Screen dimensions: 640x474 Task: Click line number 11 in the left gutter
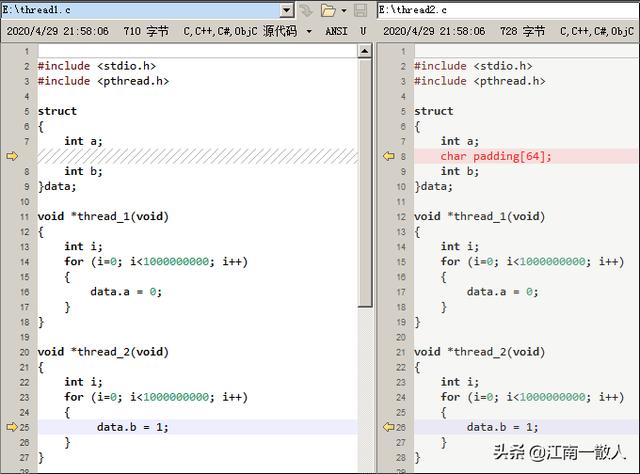[26, 216]
